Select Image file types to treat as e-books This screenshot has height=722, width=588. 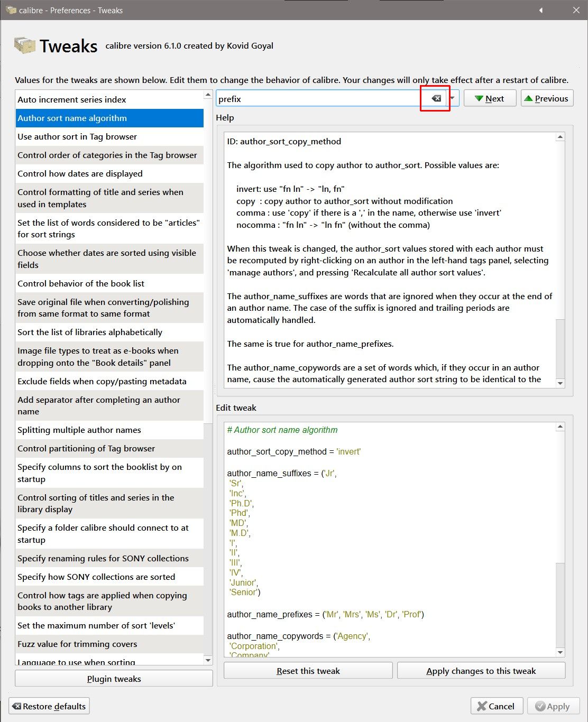(109, 356)
